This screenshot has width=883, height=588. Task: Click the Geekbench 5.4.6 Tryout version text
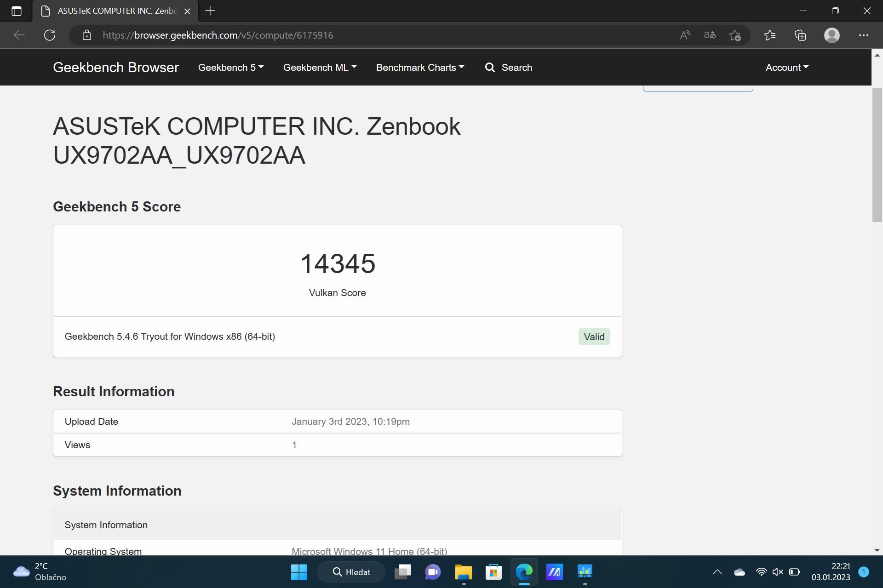click(170, 337)
